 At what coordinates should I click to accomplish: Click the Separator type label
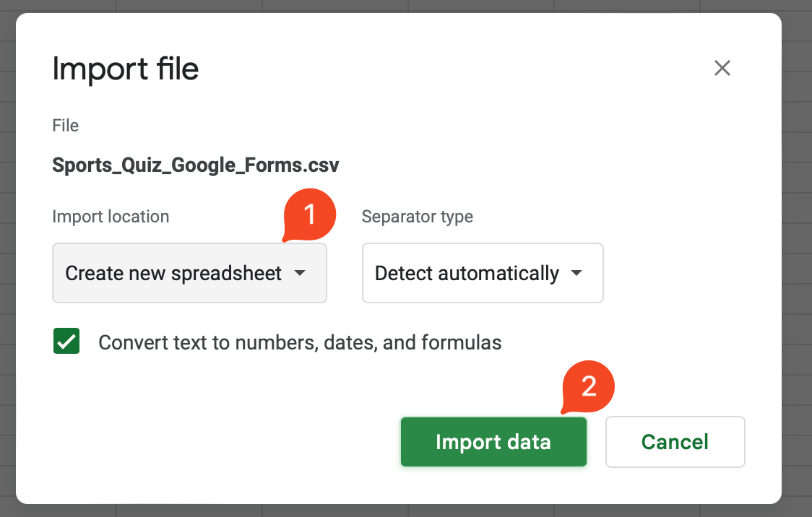click(x=418, y=217)
